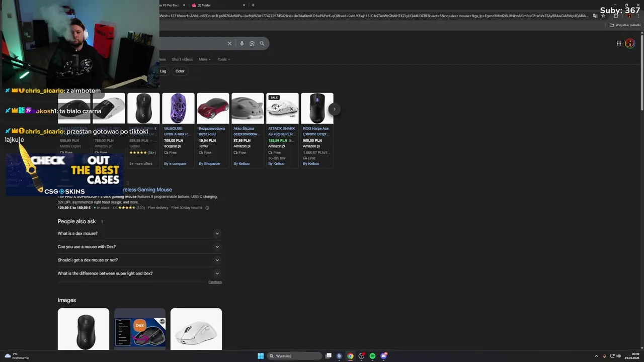Open the Tools dropdown
644x362 pixels.
223,59
